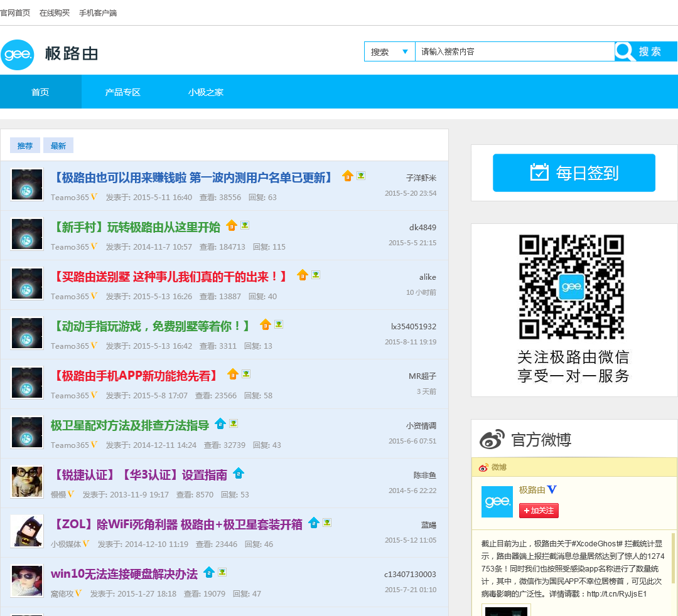This screenshot has width=678, height=616.
Task: Click orange sticky icon on 赚钱啦 post
Action: click(x=348, y=176)
